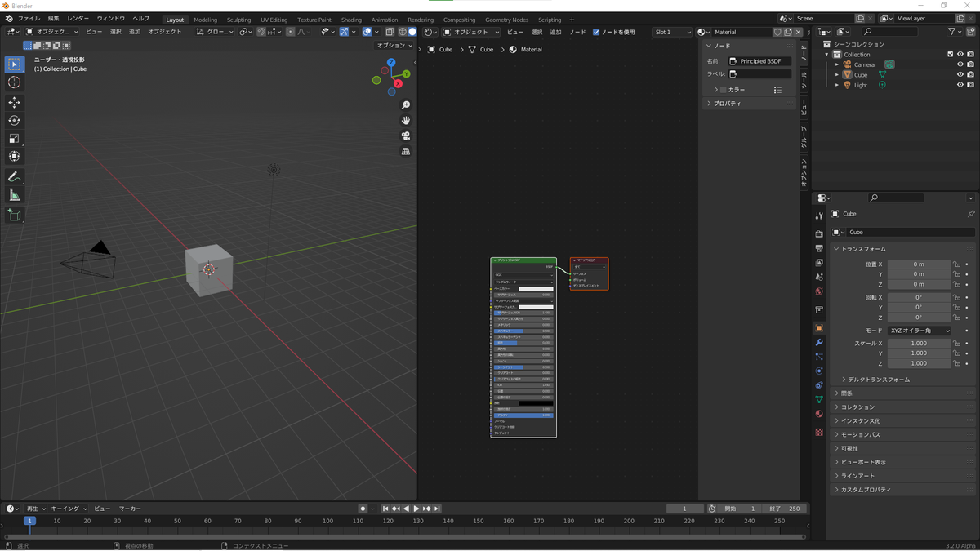The width and height of the screenshot is (980, 551).
Task: Toggle camera view icon in viewport
Action: [406, 136]
